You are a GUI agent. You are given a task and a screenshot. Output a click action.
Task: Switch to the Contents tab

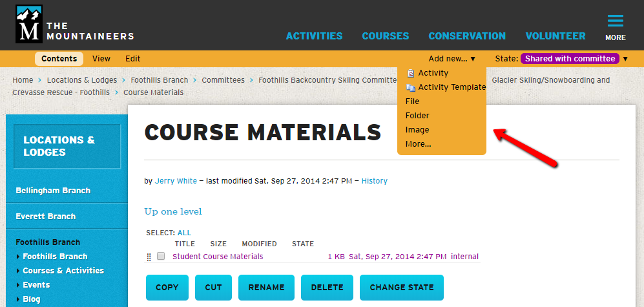pyautogui.click(x=59, y=59)
